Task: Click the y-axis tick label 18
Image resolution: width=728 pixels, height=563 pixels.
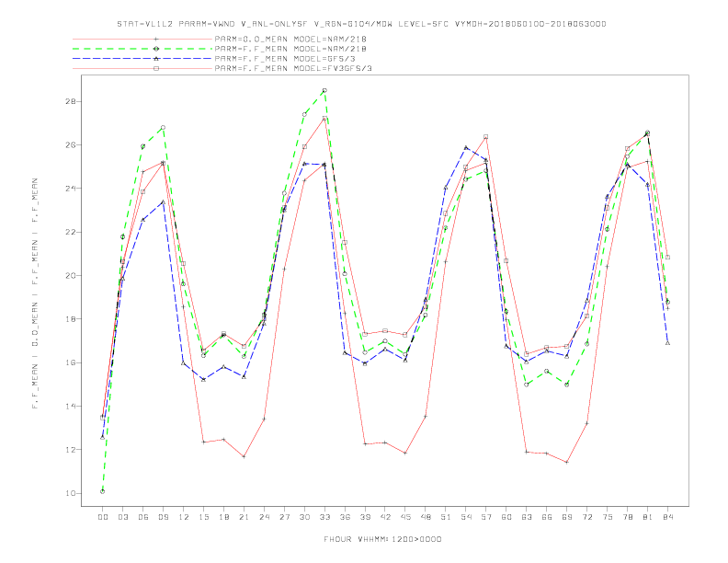Action: [x=73, y=319]
